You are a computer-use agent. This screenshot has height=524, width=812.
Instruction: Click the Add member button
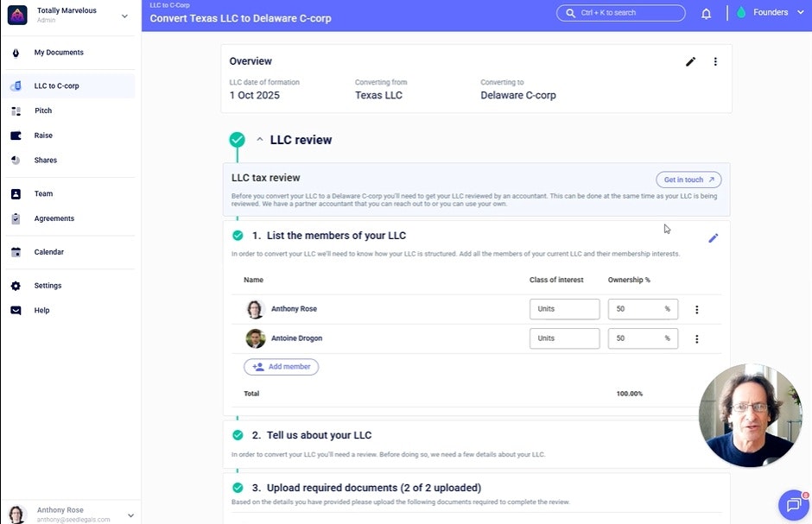281,367
